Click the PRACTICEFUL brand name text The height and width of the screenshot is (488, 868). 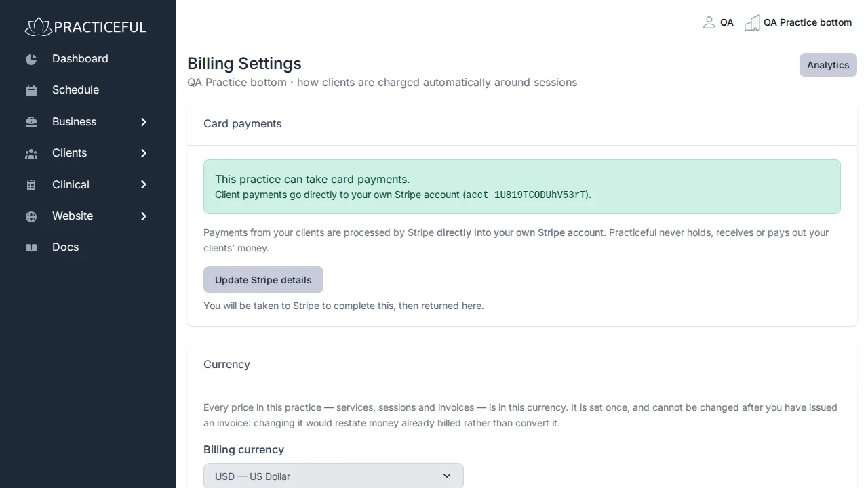click(100, 27)
